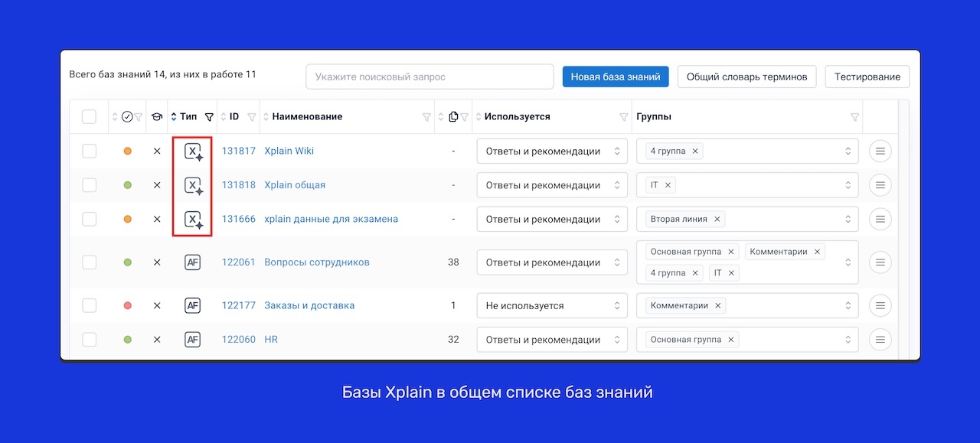Click AF type icon in Заказы и доставка row

pos(192,305)
